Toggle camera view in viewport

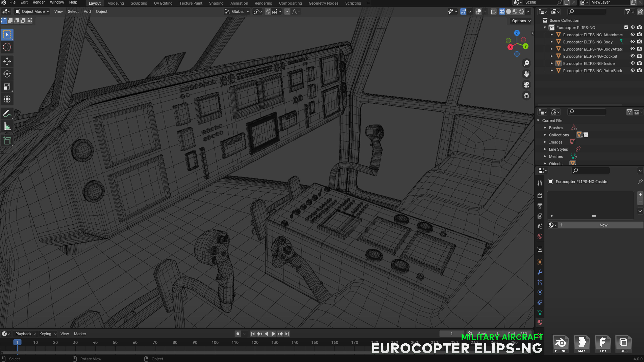[526, 85]
